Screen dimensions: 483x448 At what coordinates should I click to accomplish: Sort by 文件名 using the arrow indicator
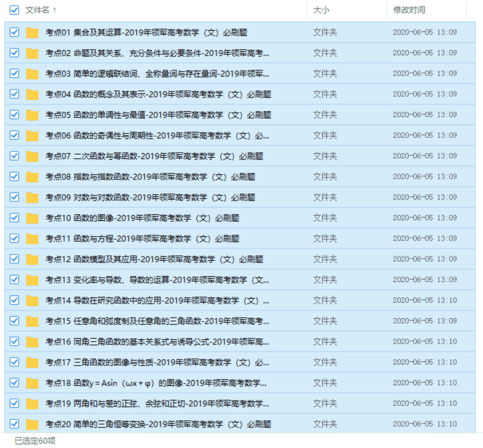click(55, 10)
